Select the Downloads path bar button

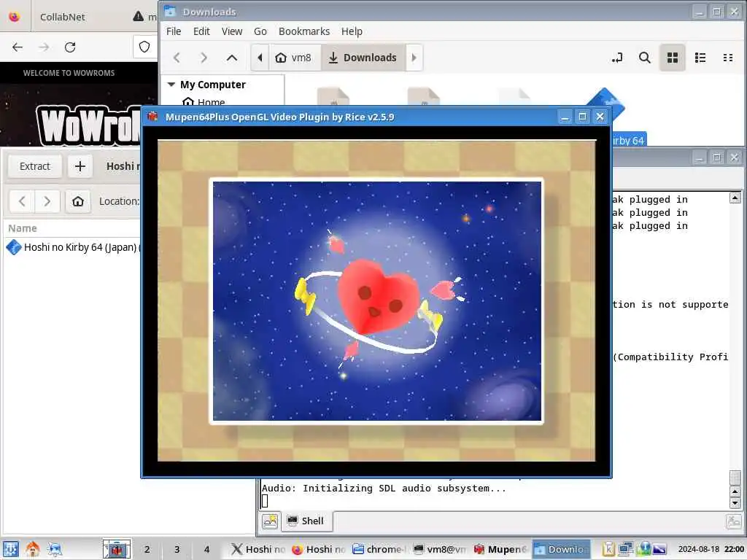[363, 58]
